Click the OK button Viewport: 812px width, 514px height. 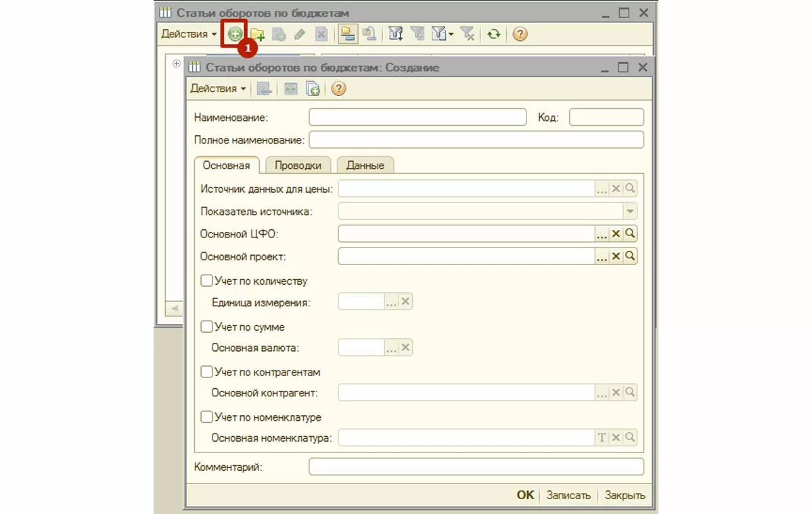click(526, 495)
